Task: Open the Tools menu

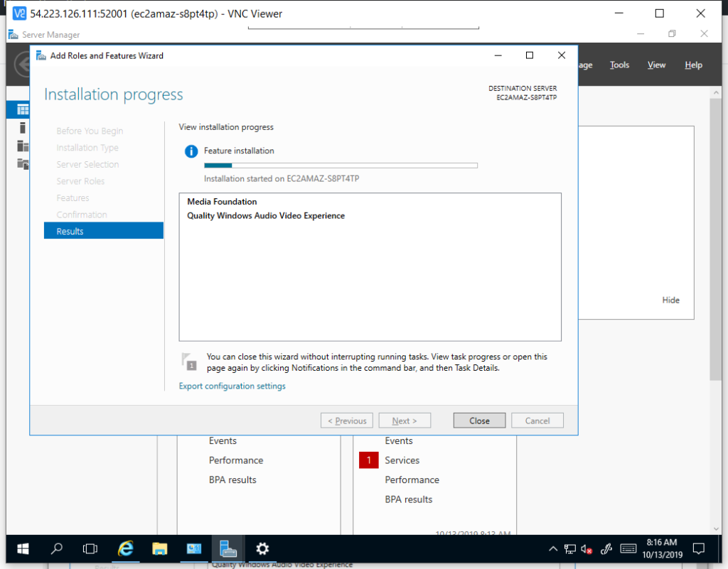Action: point(619,65)
